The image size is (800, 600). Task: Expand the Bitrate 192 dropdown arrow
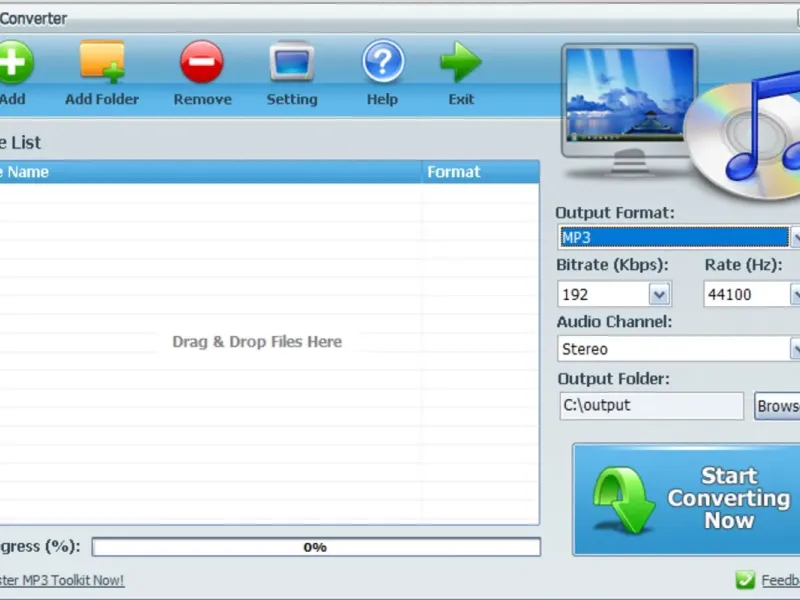(x=659, y=294)
